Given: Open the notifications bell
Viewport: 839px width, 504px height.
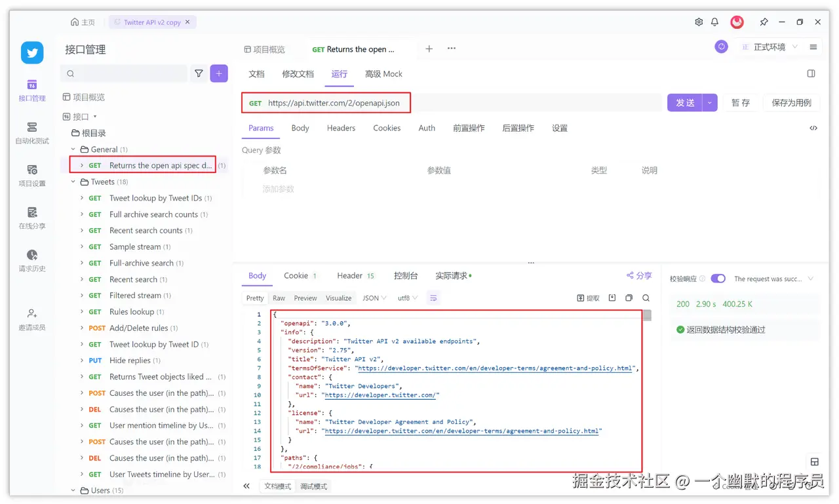Looking at the screenshot, I should tap(715, 22).
